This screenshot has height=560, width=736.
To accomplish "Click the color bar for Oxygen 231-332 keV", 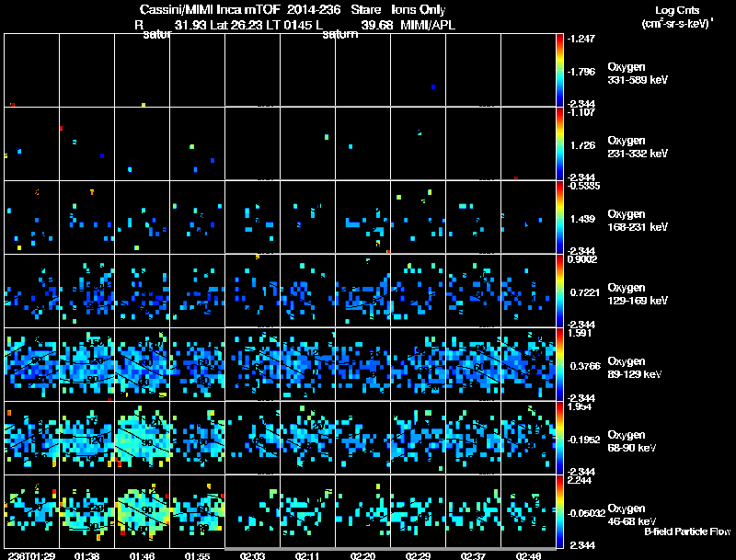I will [561, 143].
